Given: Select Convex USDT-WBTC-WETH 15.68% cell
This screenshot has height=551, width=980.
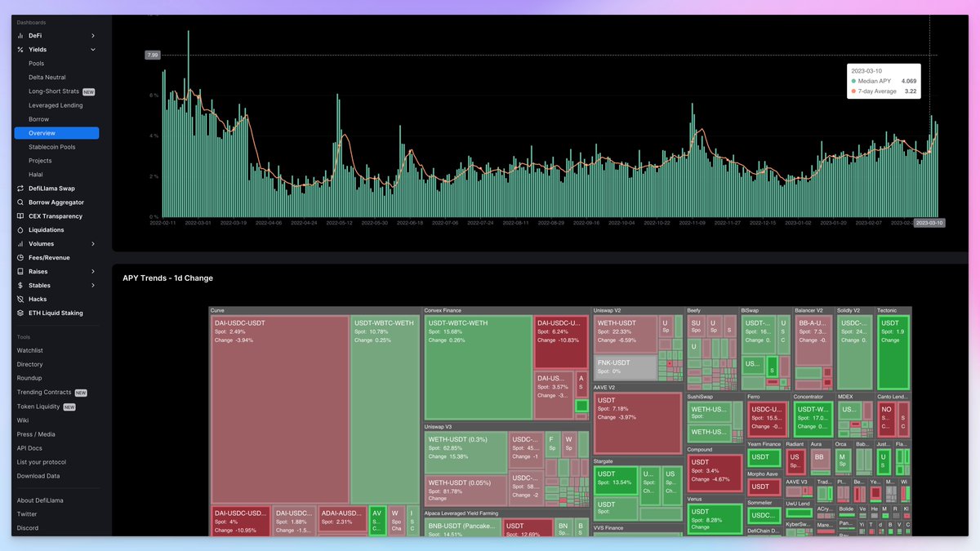Looking at the screenshot, I should (478, 368).
